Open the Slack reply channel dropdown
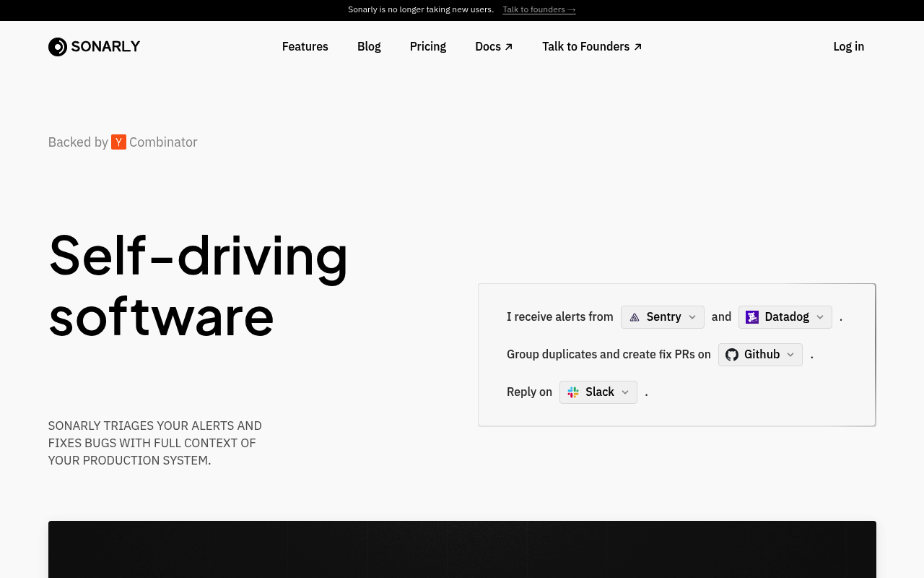924x578 pixels. [x=598, y=392]
